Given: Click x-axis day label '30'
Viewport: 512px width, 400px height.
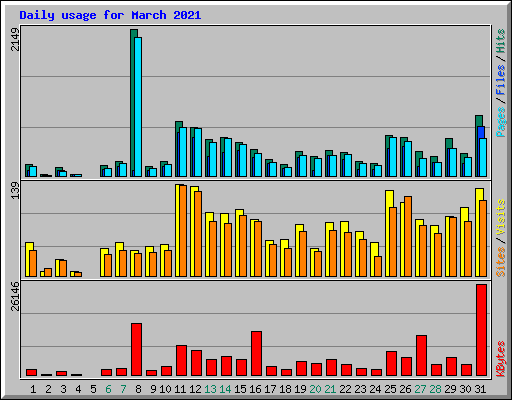Looking at the screenshot, I should tap(465, 389).
